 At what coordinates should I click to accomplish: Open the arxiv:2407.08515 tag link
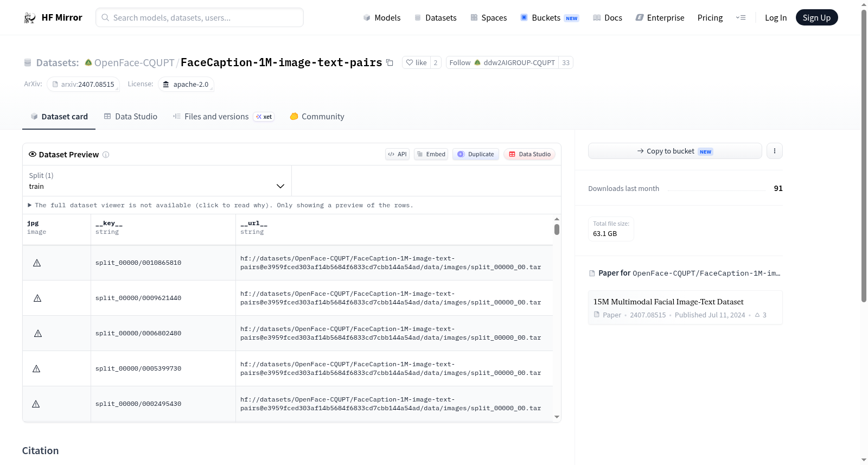tap(83, 84)
